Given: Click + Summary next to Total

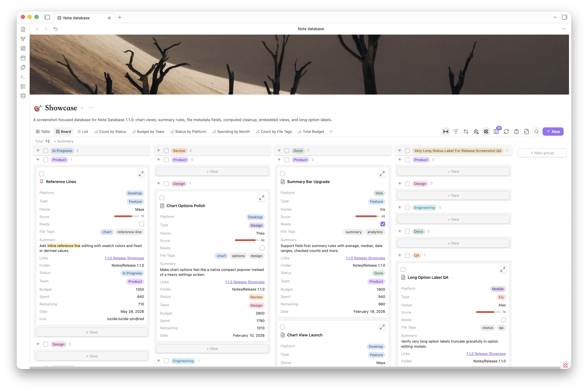Looking at the screenshot, I should tap(63, 141).
